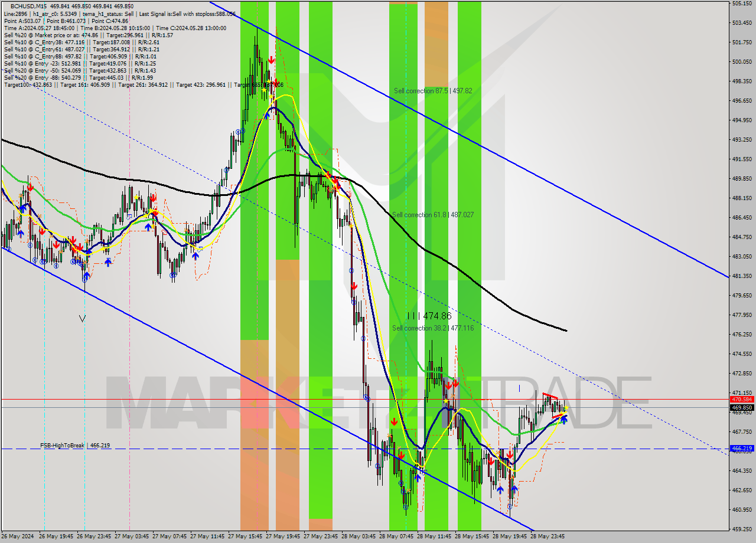Click 500.050 on the price axis
This screenshot has height=543, width=756.
(742, 62)
